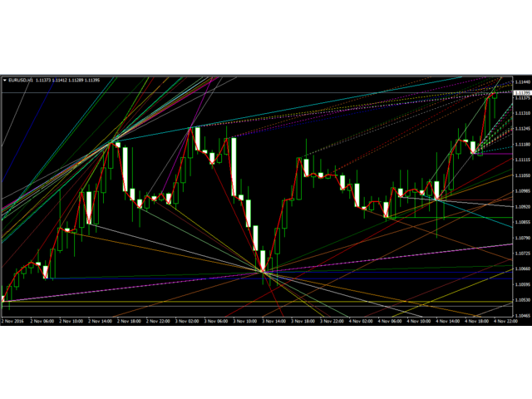Click the 1.11310 price axis label
The height and width of the screenshot is (399, 532).
[523, 113]
